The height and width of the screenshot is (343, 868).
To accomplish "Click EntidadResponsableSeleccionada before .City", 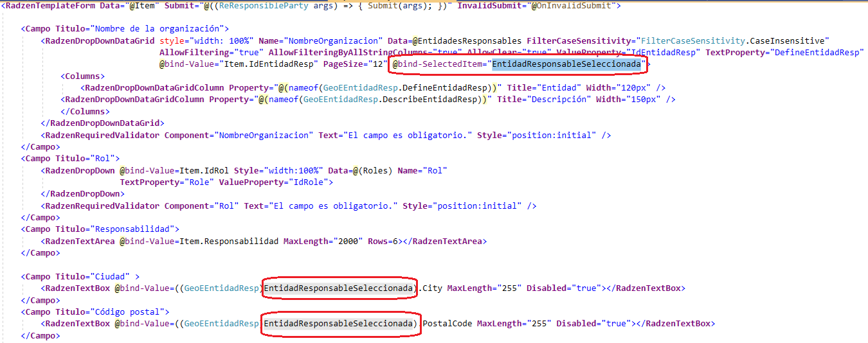I will point(338,288).
